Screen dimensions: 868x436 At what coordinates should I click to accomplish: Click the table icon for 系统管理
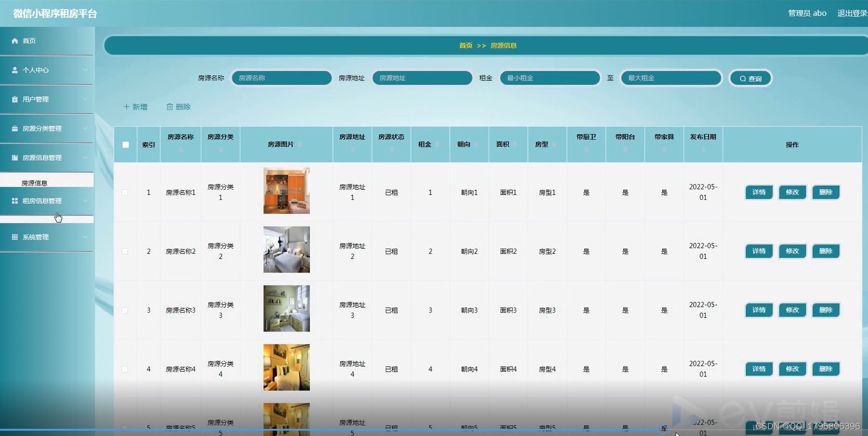point(15,237)
